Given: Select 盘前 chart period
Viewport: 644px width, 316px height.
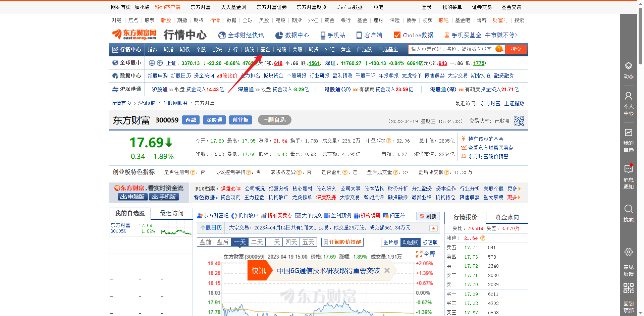Looking at the screenshot, I should [205, 242].
